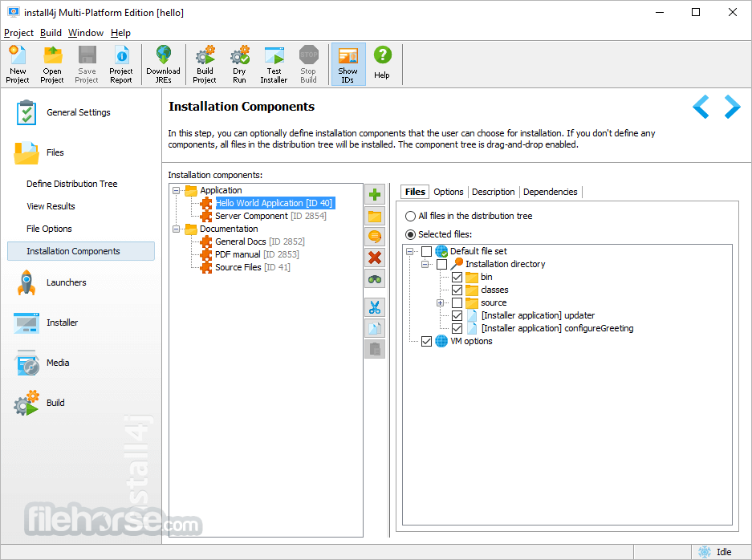Collapse the Default file set node
752x560 pixels.
pos(409,251)
